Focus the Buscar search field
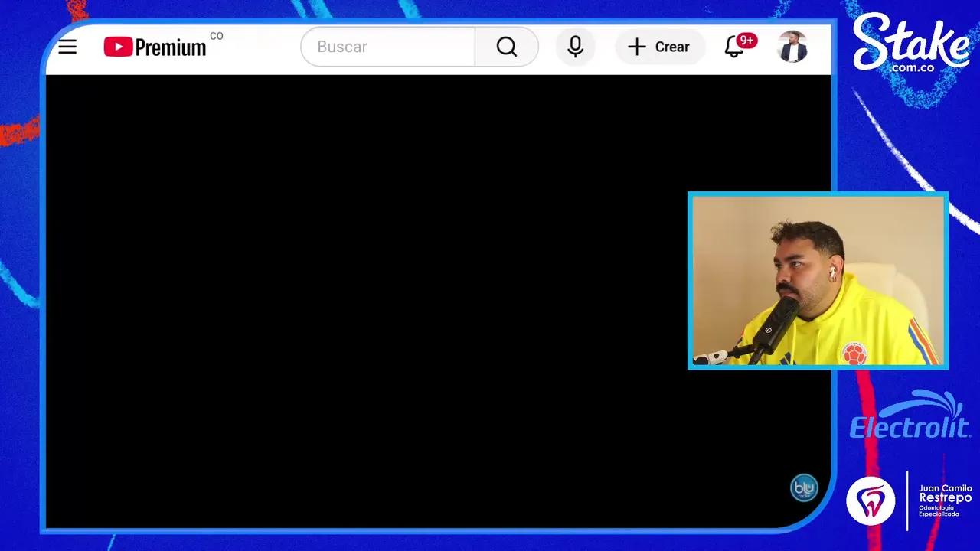 388,47
